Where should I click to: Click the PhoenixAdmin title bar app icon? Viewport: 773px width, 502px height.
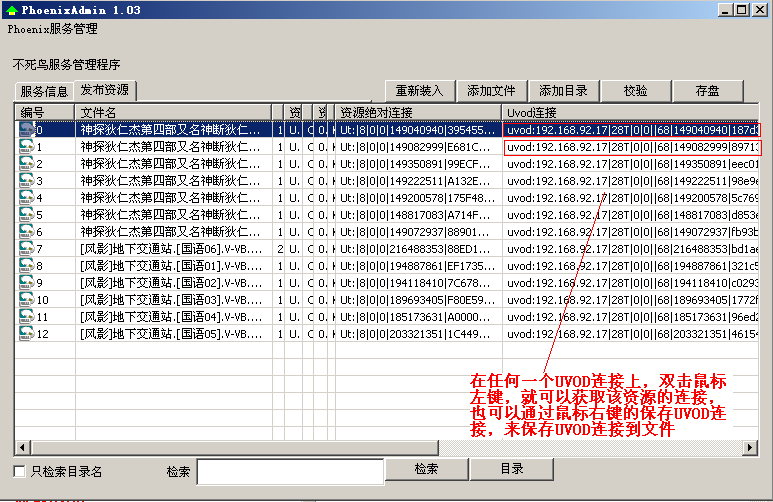pos(11,10)
